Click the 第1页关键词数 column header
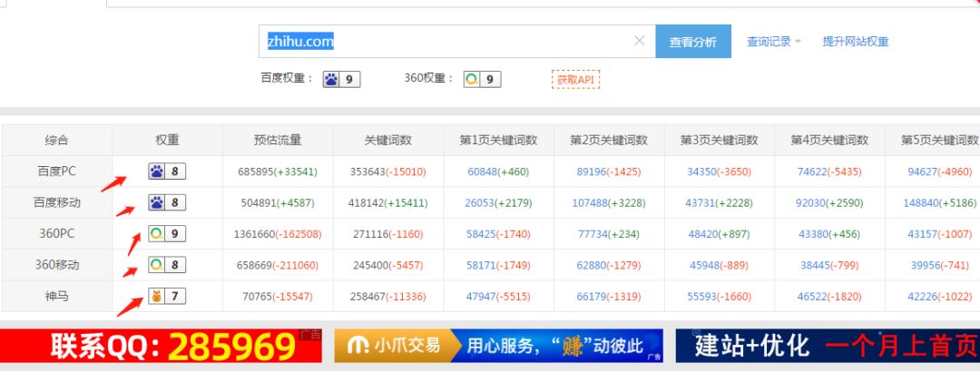The image size is (980, 382). [x=499, y=140]
